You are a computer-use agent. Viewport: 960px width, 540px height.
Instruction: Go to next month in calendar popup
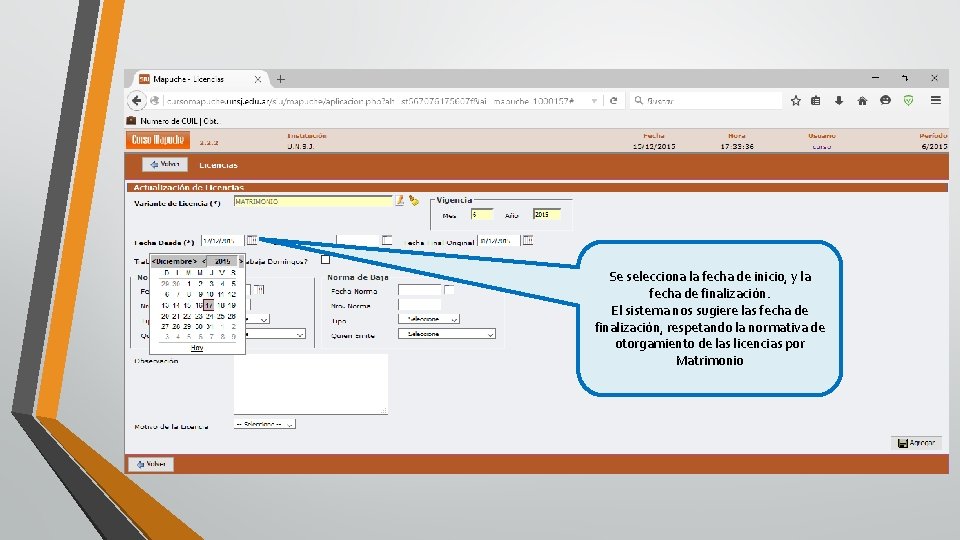coord(195,261)
